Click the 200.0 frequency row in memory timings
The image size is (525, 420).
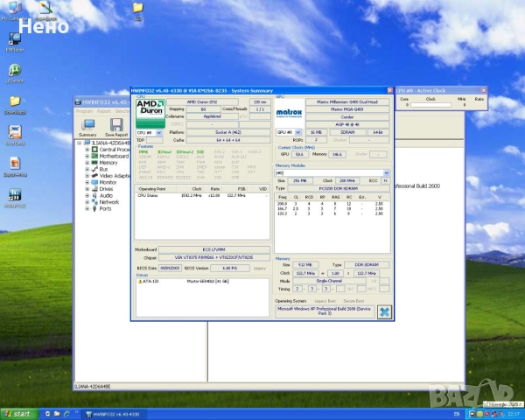(332, 204)
